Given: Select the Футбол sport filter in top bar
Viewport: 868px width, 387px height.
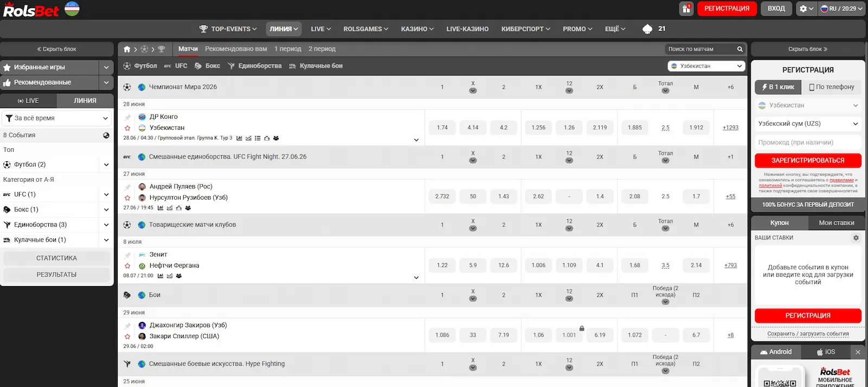Looking at the screenshot, I should click(140, 66).
